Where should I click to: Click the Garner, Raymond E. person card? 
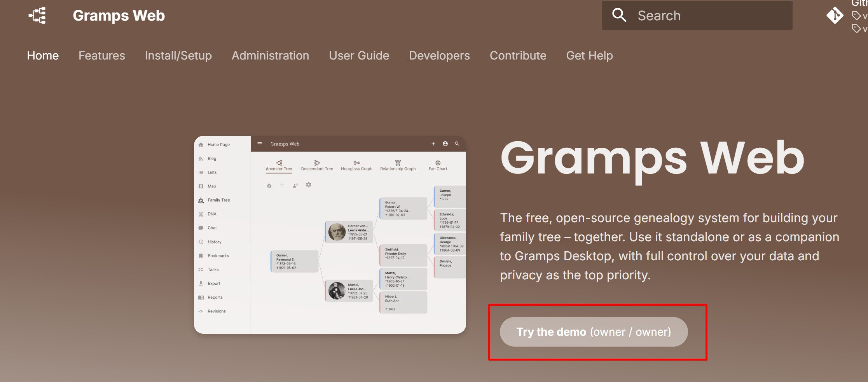295,261
